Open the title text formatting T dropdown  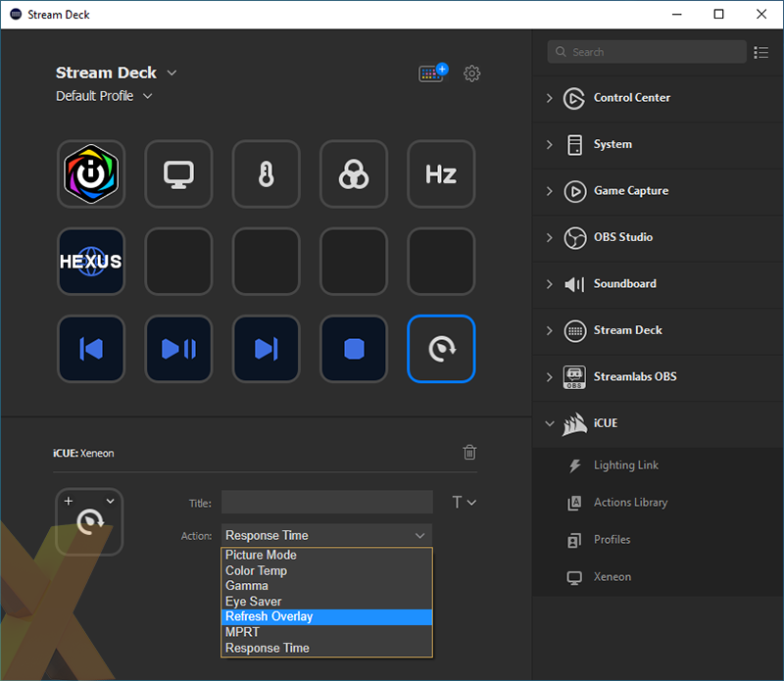pos(464,502)
